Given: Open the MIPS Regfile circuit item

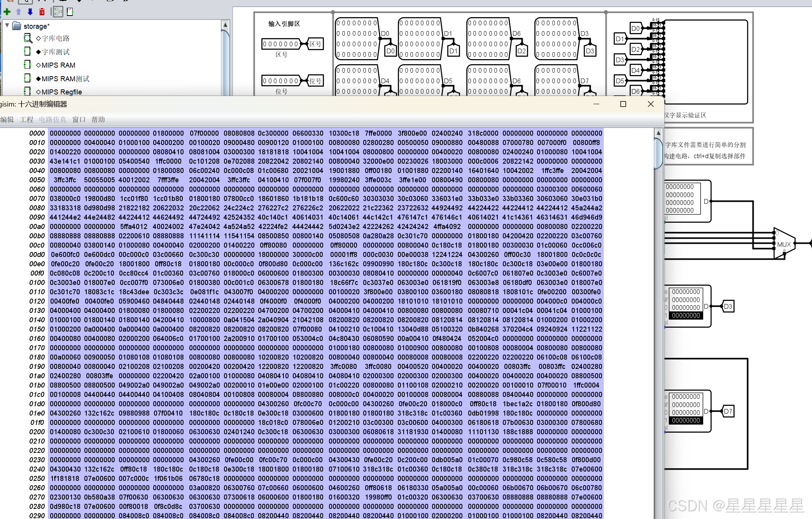Looking at the screenshot, I should click(61, 92).
